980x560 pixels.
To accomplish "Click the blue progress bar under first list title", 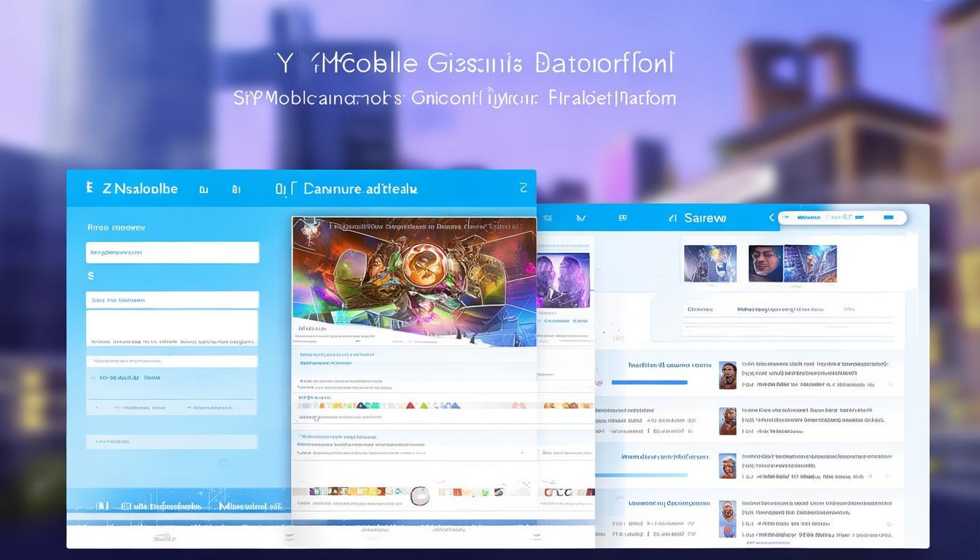I will pyautogui.click(x=649, y=382).
